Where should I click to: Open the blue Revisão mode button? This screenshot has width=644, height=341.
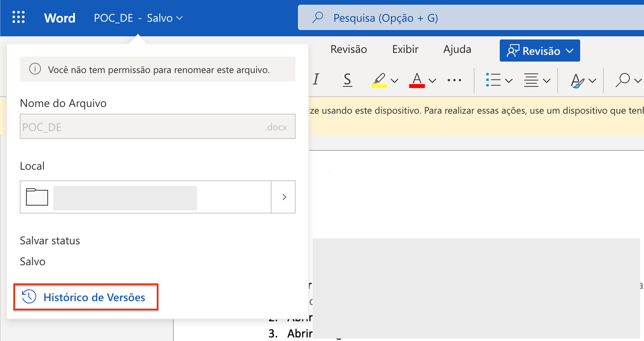click(540, 51)
